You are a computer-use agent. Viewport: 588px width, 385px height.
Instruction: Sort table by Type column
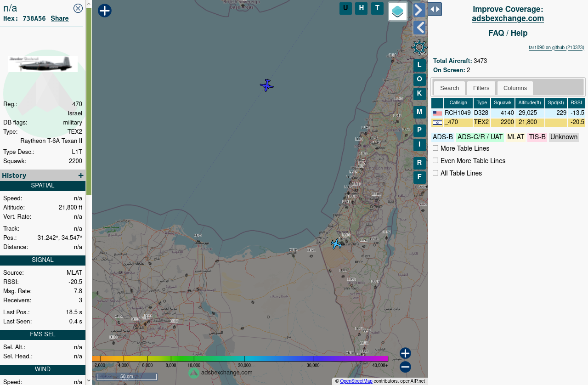pyautogui.click(x=482, y=103)
